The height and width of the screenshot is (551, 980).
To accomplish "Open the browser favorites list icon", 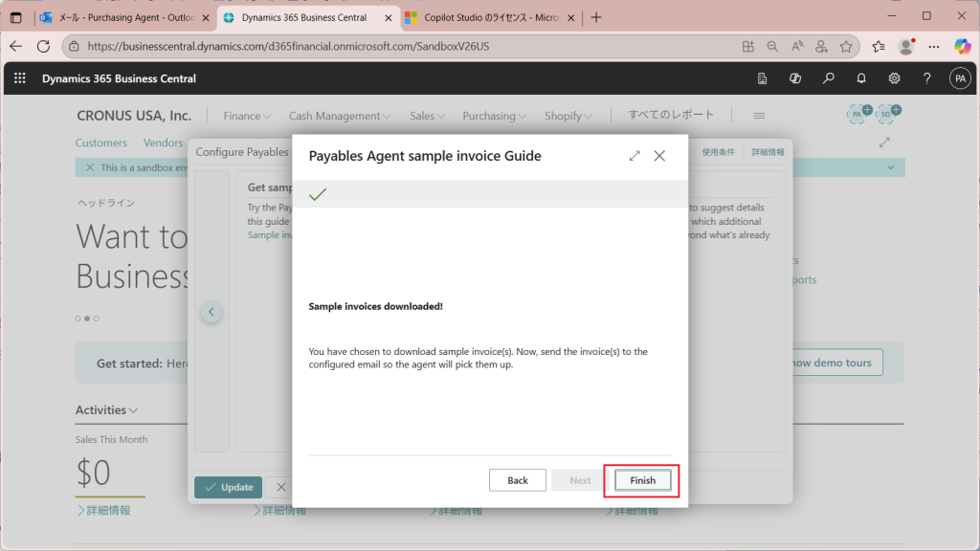I will click(879, 46).
